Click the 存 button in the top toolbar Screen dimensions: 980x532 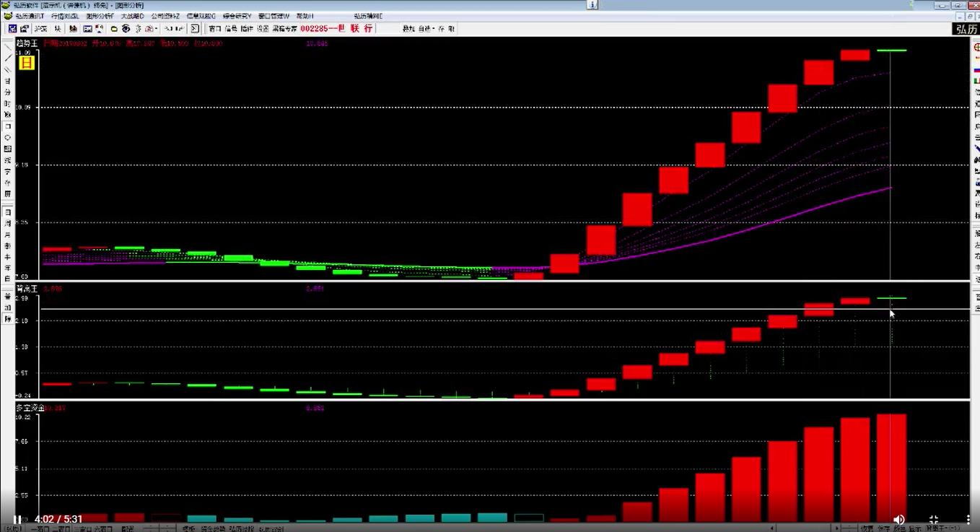pos(441,29)
